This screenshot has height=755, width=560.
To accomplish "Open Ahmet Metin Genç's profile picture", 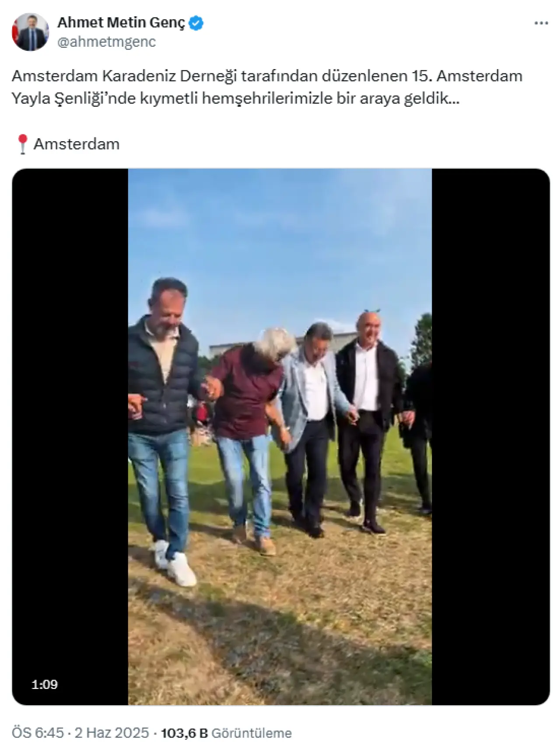I will (30, 32).
